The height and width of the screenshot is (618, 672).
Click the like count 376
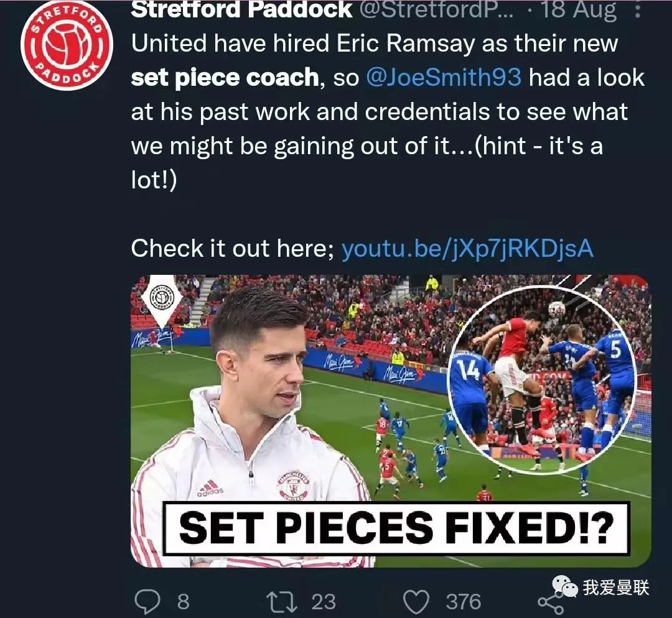464,602
